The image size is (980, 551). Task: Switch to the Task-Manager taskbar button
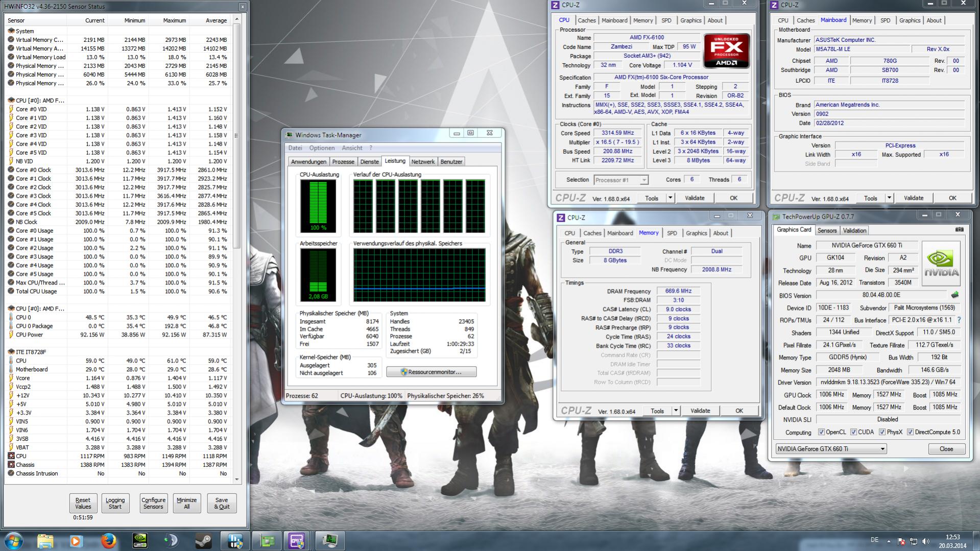pyautogui.click(x=329, y=541)
